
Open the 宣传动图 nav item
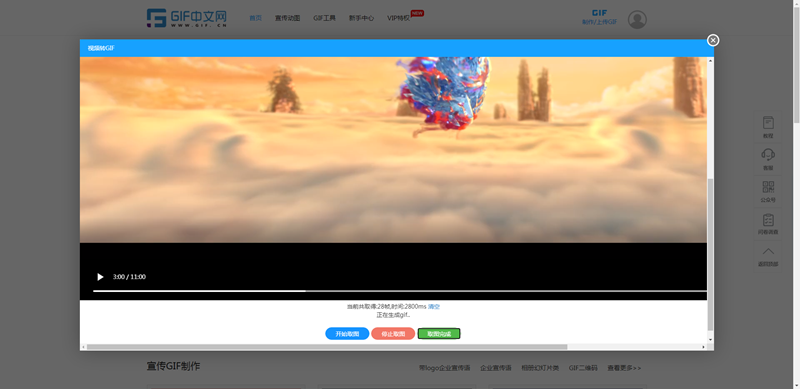287,18
